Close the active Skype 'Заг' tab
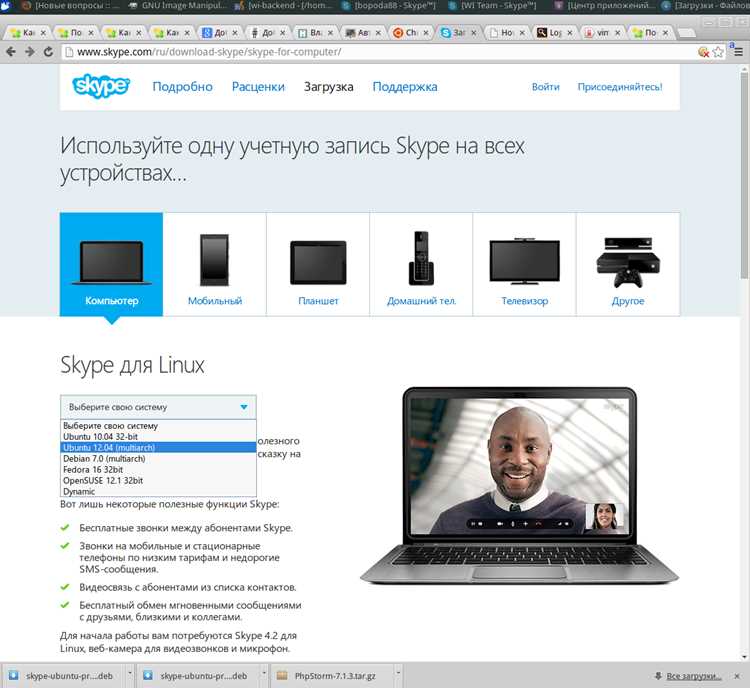750x688 pixels. point(474,33)
